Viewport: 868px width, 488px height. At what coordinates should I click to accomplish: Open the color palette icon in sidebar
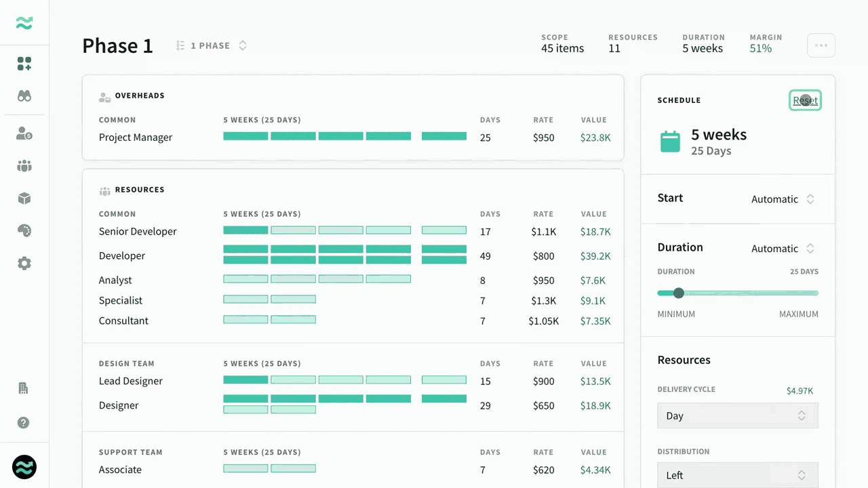[x=24, y=231]
